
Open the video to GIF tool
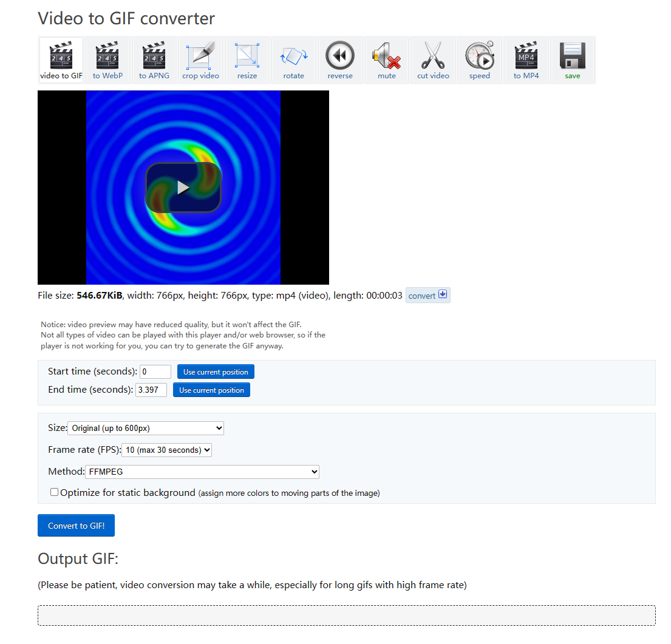tap(61, 60)
